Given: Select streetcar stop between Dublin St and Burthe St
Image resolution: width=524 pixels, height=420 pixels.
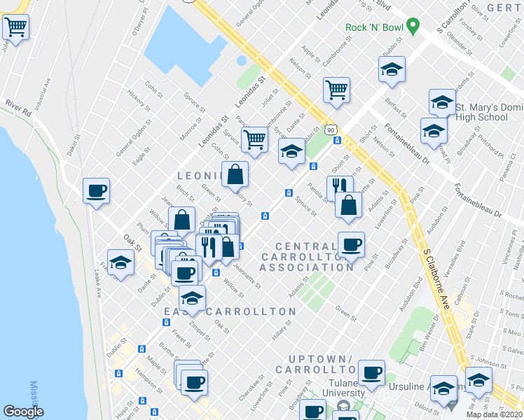Looking at the screenshot, I should [142, 349].
